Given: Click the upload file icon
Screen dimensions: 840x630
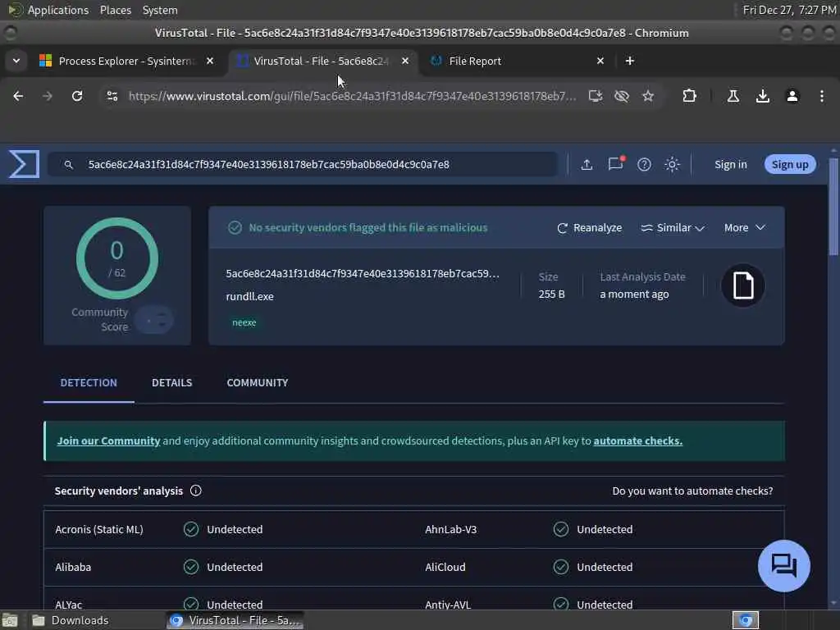Looking at the screenshot, I should coord(587,164).
